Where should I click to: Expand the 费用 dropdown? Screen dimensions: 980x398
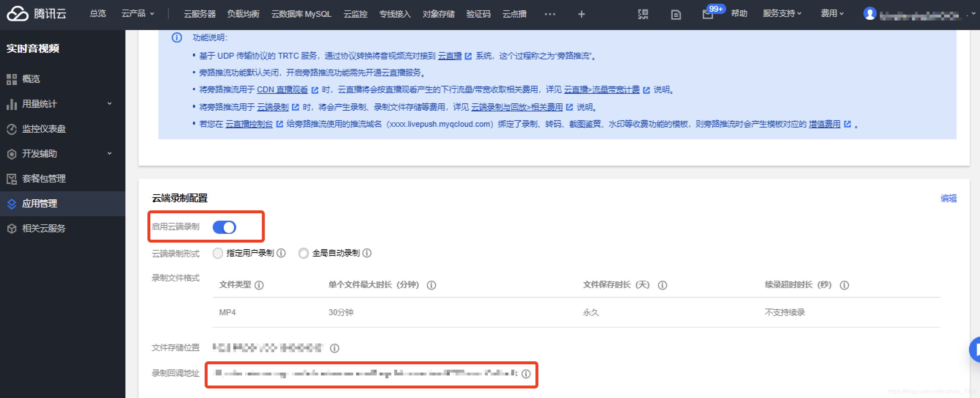coord(832,14)
